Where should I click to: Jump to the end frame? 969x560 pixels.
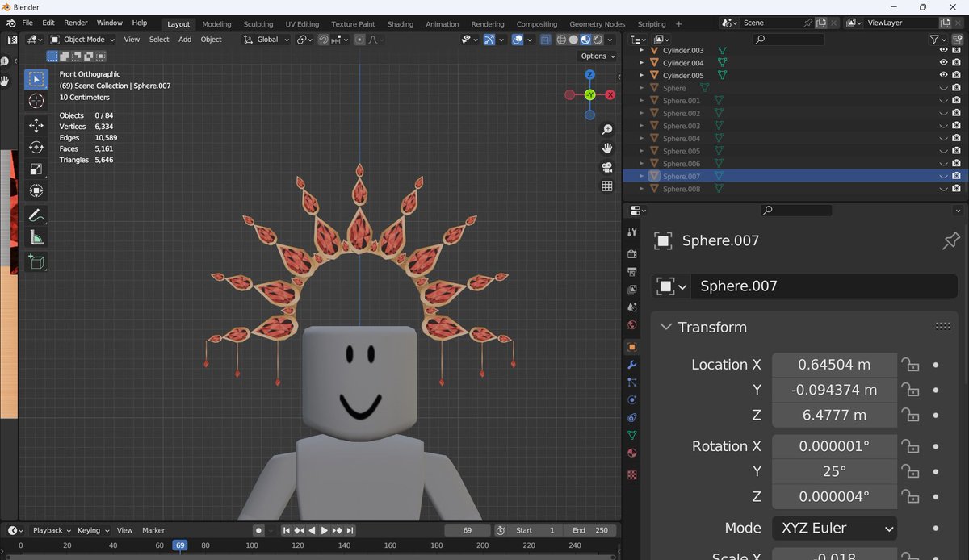pyautogui.click(x=350, y=531)
